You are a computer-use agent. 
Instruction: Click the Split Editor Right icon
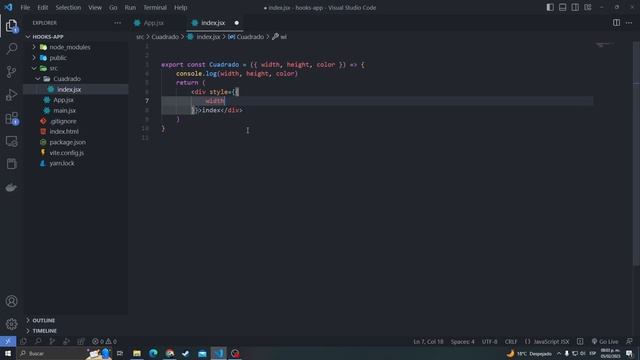616,23
